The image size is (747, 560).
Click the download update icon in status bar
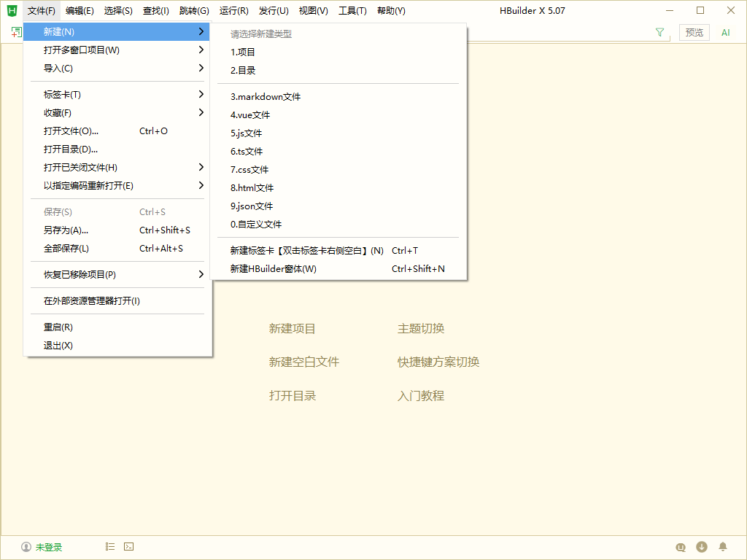tap(702, 547)
